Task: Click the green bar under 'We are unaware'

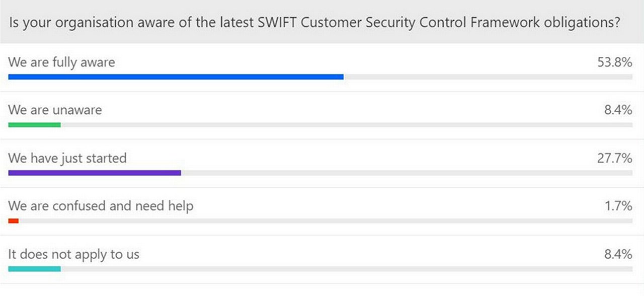Action: click(x=34, y=125)
